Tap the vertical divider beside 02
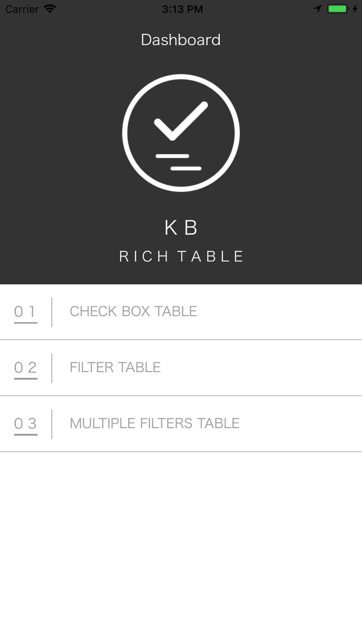 pos(52,368)
